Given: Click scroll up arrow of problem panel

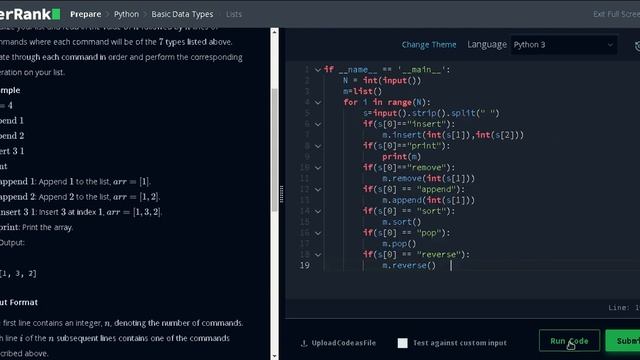Looking at the screenshot, I should pos(274,32).
